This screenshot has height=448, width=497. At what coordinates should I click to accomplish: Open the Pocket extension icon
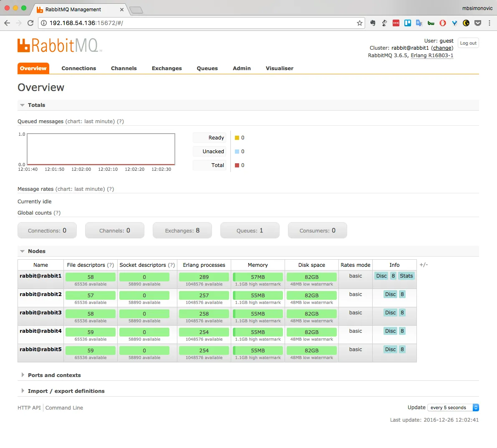click(x=478, y=23)
